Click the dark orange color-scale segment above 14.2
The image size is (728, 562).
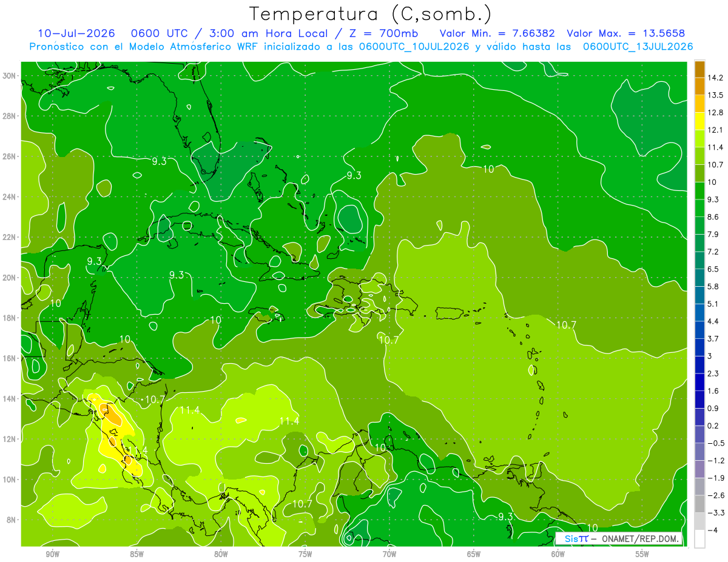click(x=699, y=69)
